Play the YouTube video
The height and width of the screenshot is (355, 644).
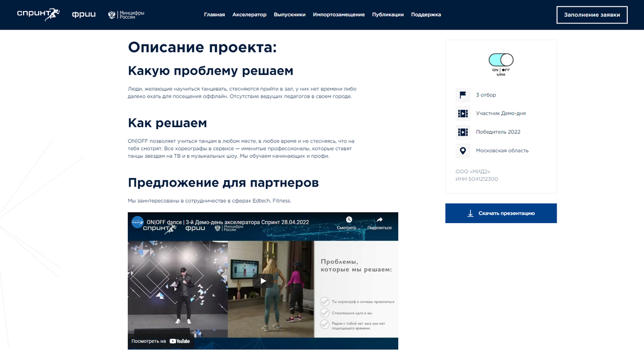click(x=263, y=280)
